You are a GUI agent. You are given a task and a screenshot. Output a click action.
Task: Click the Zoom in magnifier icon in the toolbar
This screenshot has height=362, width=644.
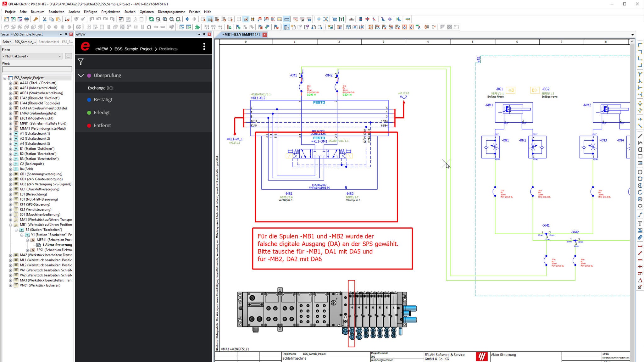[165, 19]
